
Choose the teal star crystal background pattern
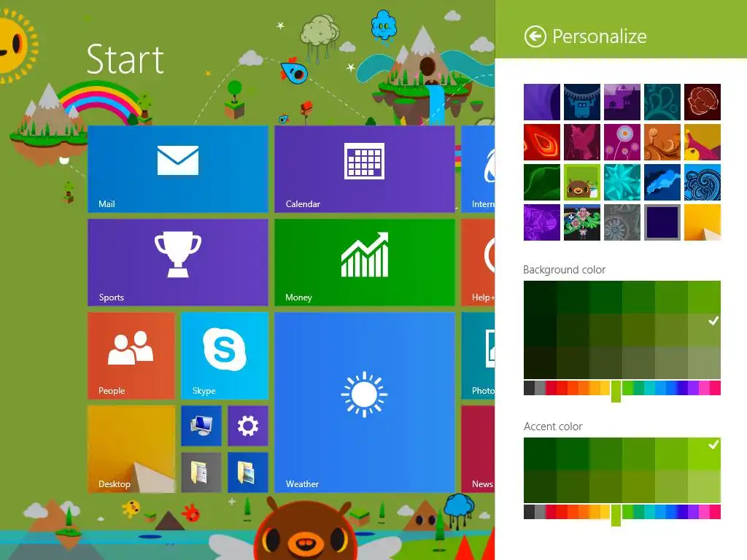(622, 182)
